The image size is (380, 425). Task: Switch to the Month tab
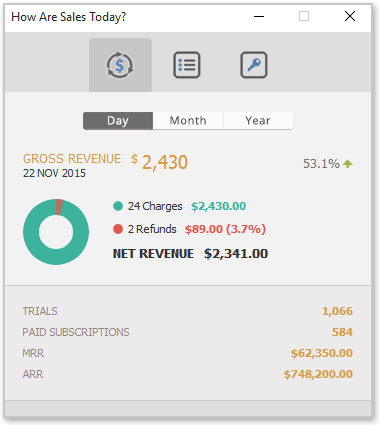tap(188, 121)
